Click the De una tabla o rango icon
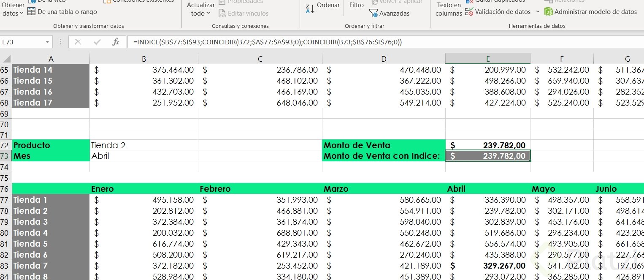Viewport: 644px width, 280px height. pos(31,11)
